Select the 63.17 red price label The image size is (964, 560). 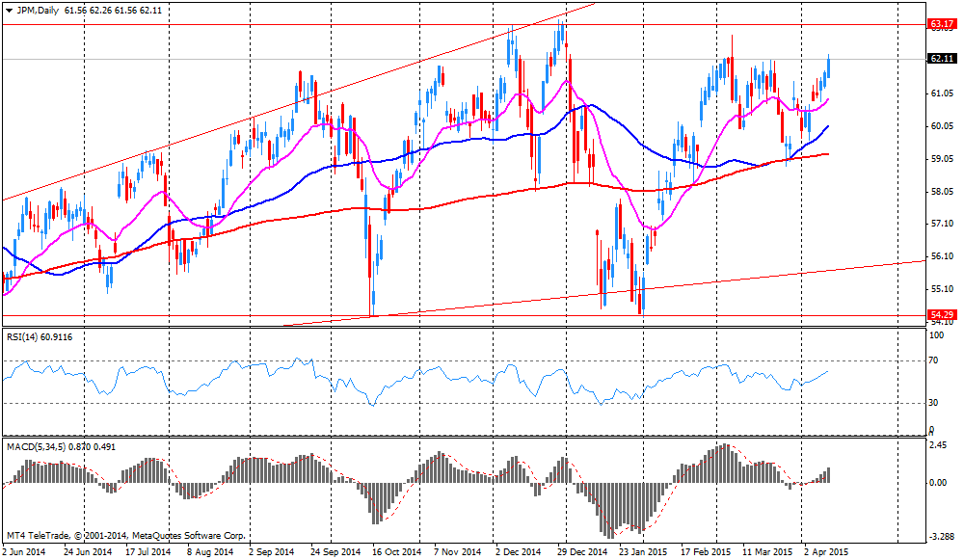point(942,25)
